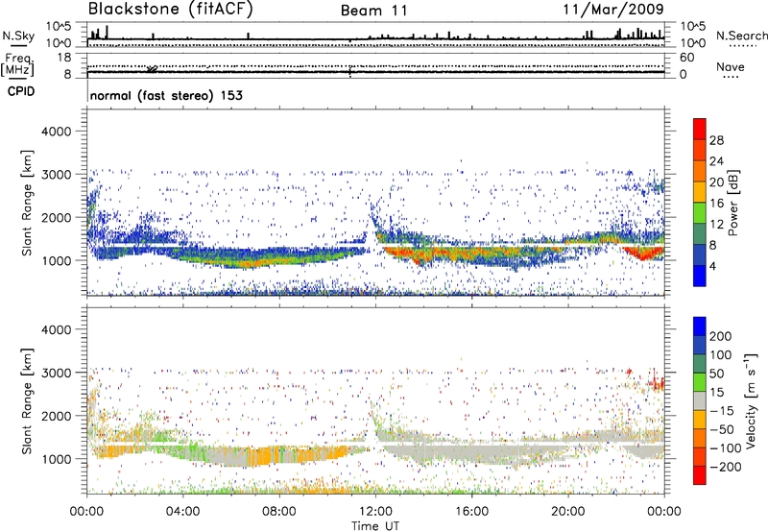Click the "Slant Range [km]" label of the power panel

(27, 203)
